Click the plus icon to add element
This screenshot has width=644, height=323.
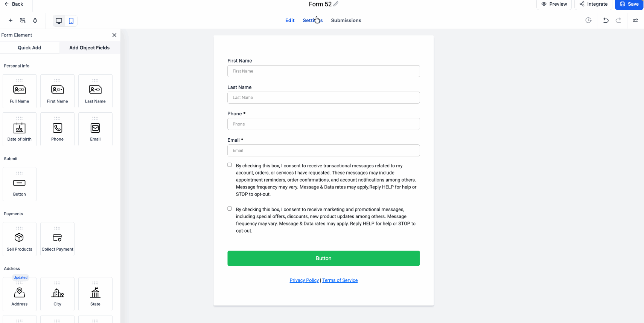tap(11, 21)
